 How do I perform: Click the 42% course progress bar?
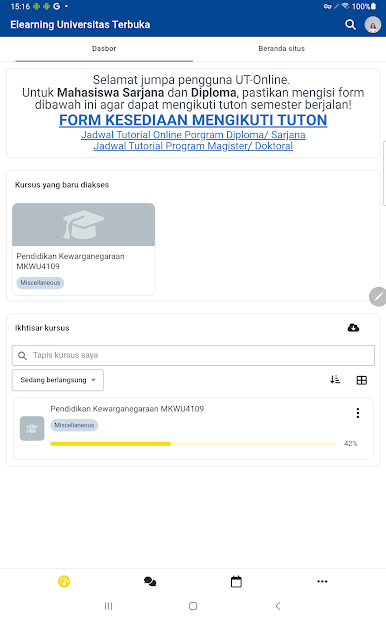click(194, 444)
